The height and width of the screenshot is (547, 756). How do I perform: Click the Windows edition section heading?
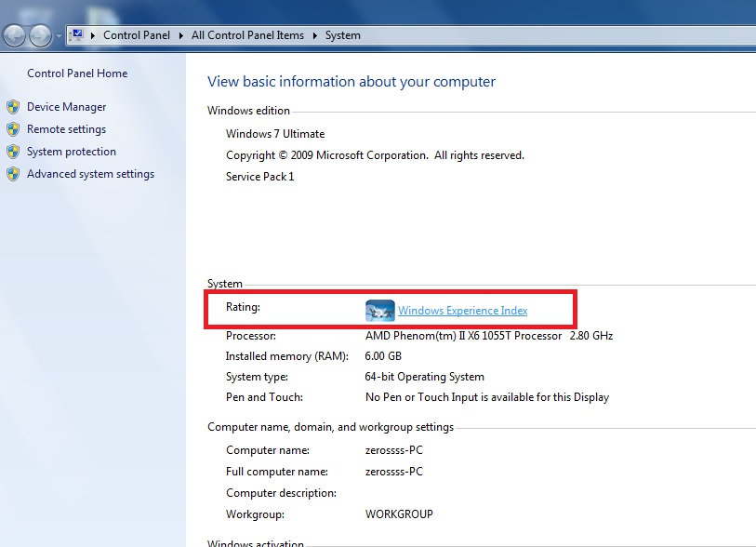[249, 111]
